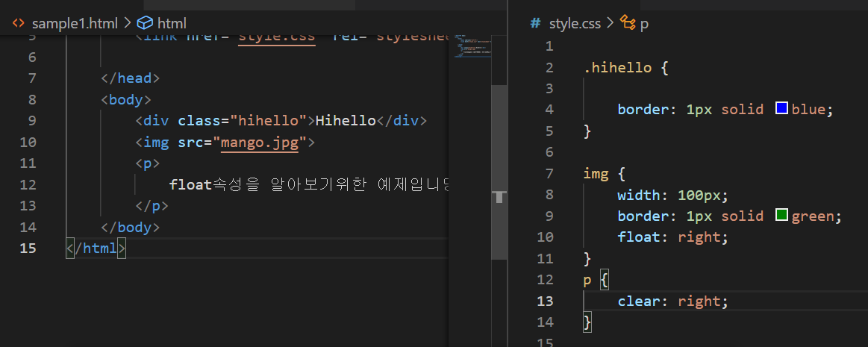868x347 pixels.
Task: Follow the style.css href link
Action: (277, 39)
